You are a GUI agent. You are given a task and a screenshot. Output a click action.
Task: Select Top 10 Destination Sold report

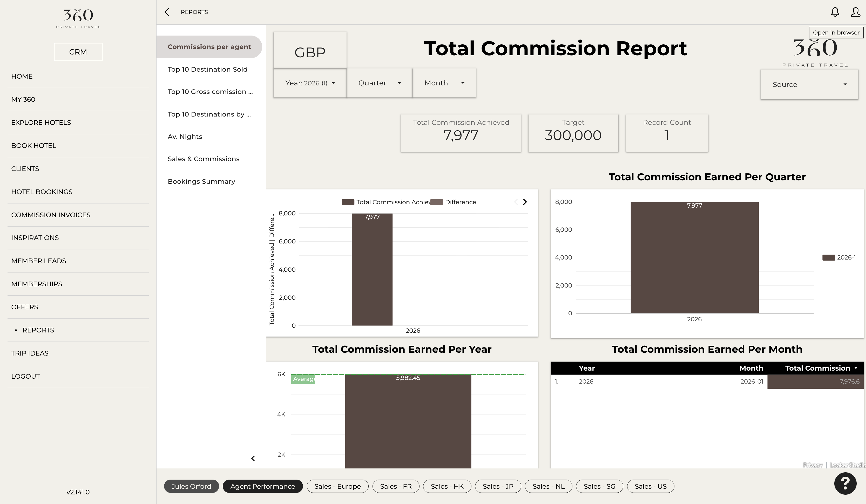207,69
